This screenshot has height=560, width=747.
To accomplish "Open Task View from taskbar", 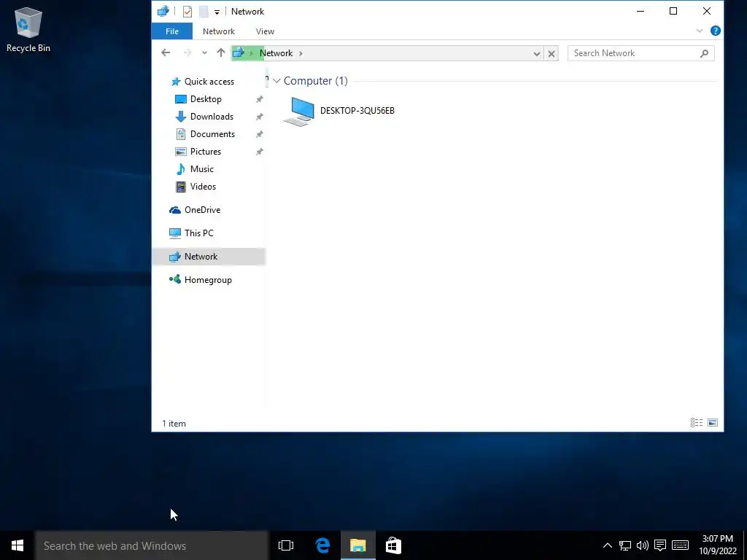I will click(x=286, y=545).
